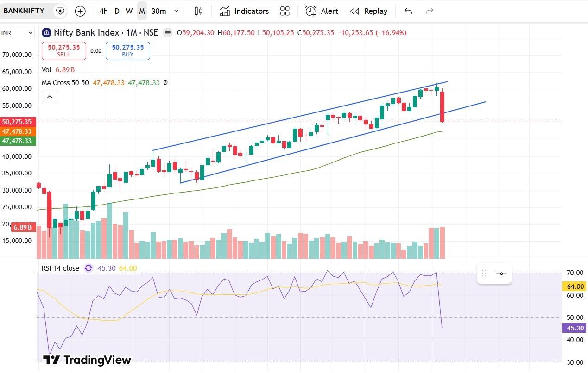Collapse the indicator legend with the caret
This screenshot has height=373, width=588.
click(49, 96)
